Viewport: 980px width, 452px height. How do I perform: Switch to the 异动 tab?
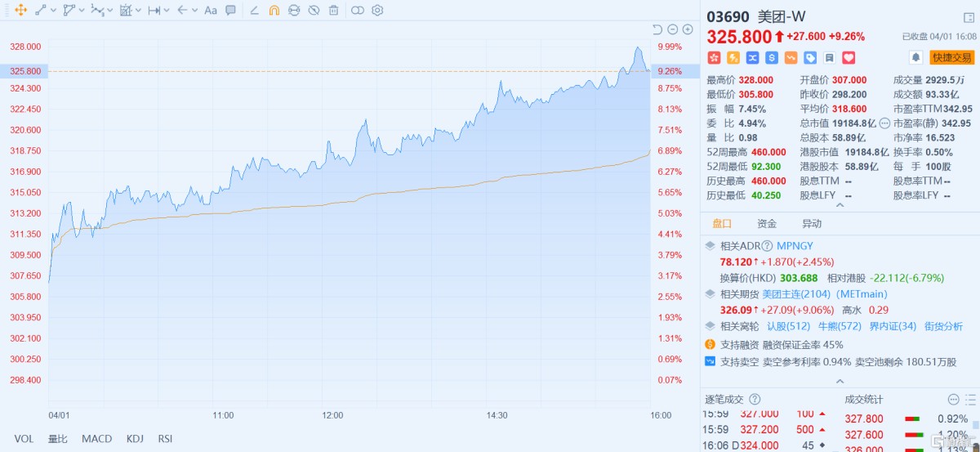(x=812, y=223)
